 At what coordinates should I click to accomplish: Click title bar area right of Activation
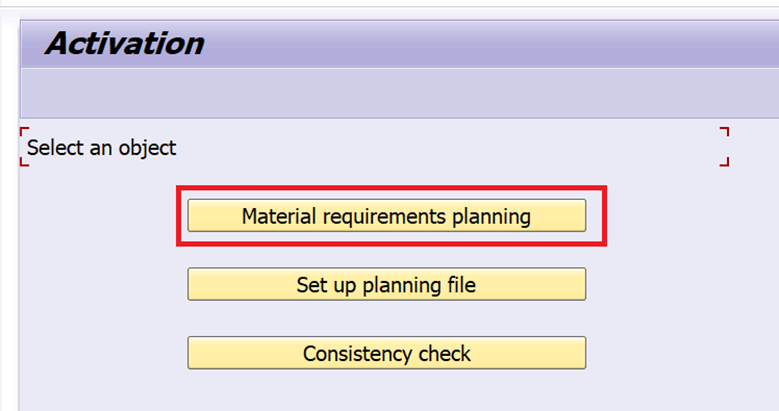[500, 44]
